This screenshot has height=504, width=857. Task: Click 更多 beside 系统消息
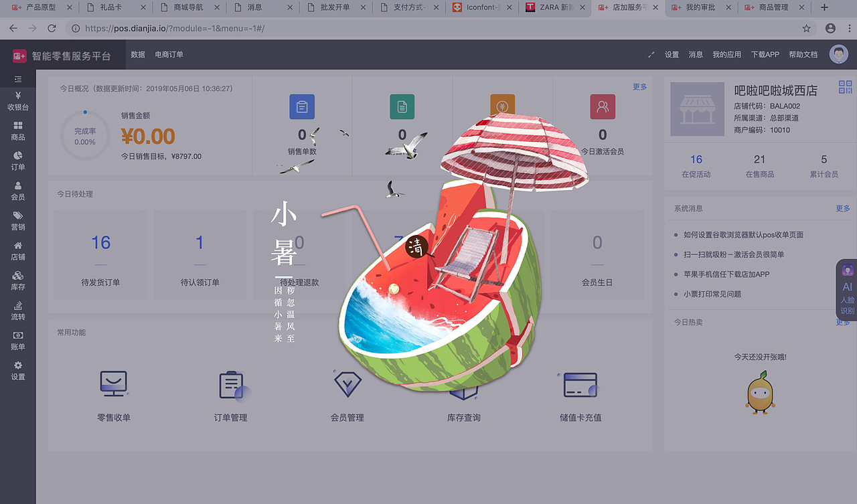(843, 209)
